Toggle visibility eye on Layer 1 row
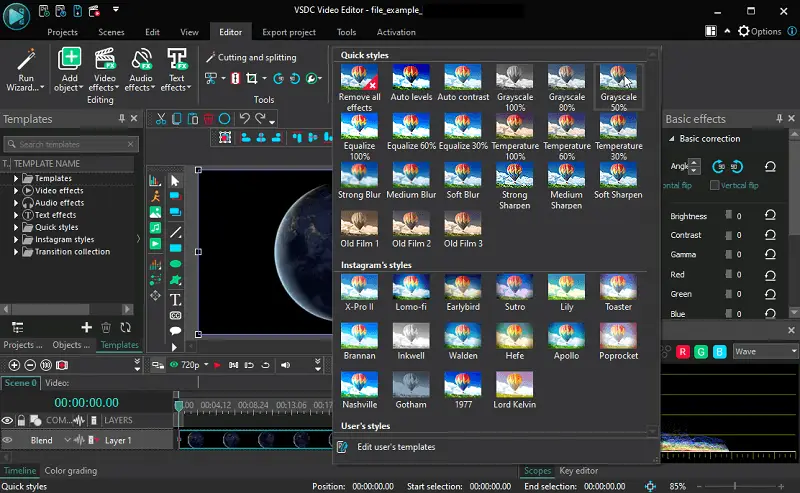Viewport: 800px width, 493px height. 7,440
